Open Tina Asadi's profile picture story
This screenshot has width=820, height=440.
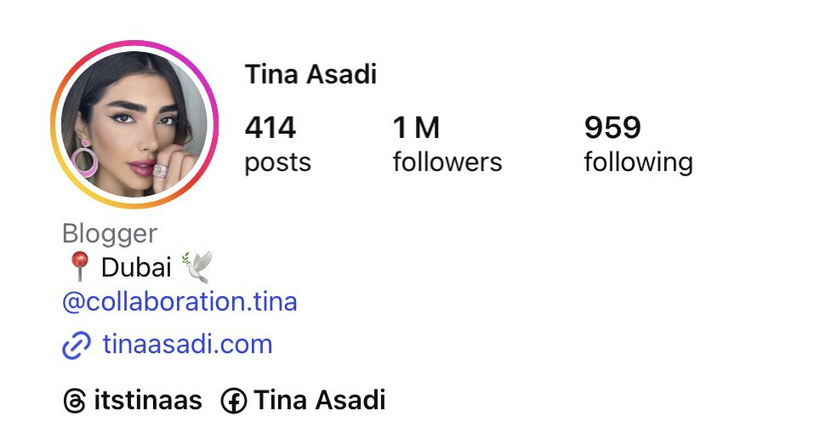(134, 125)
